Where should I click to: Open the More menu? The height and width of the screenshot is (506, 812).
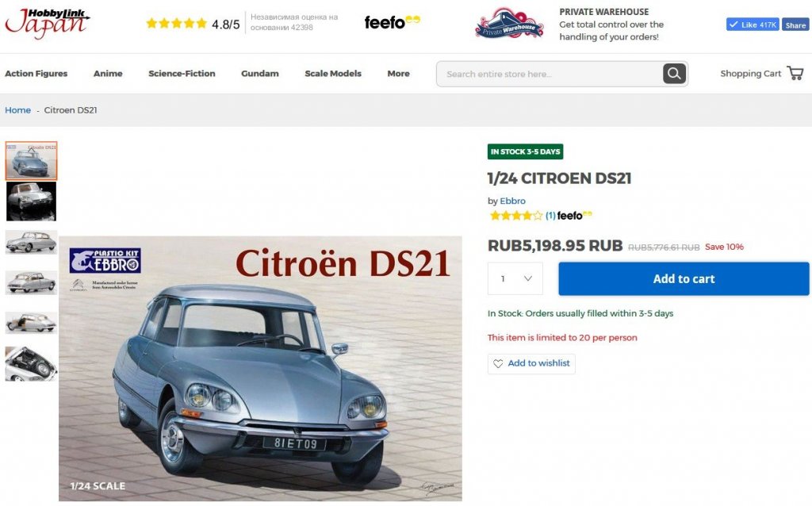click(x=398, y=74)
